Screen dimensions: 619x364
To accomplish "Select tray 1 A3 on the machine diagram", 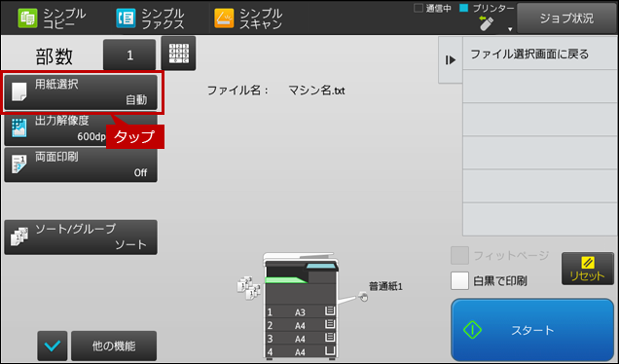I will point(301,311).
